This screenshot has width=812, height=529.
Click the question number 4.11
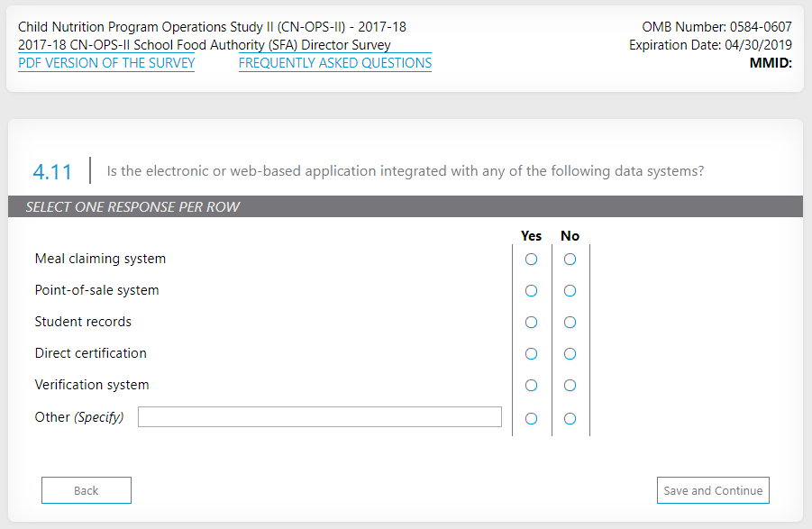point(52,171)
